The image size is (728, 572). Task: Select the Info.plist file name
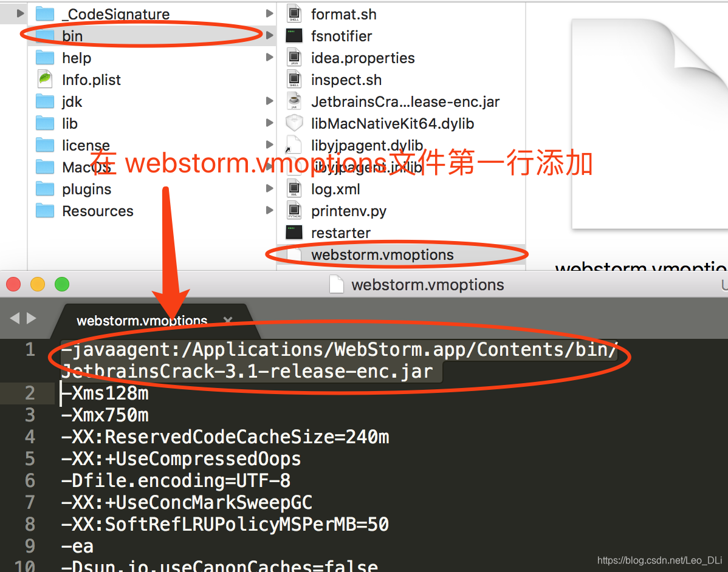tap(92, 80)
